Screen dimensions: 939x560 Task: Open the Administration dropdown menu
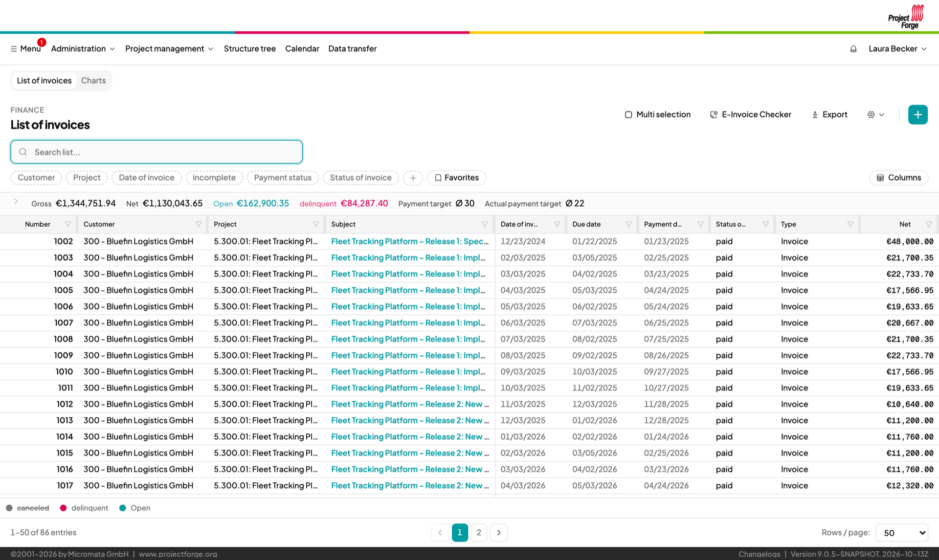(x=83, y=49)
